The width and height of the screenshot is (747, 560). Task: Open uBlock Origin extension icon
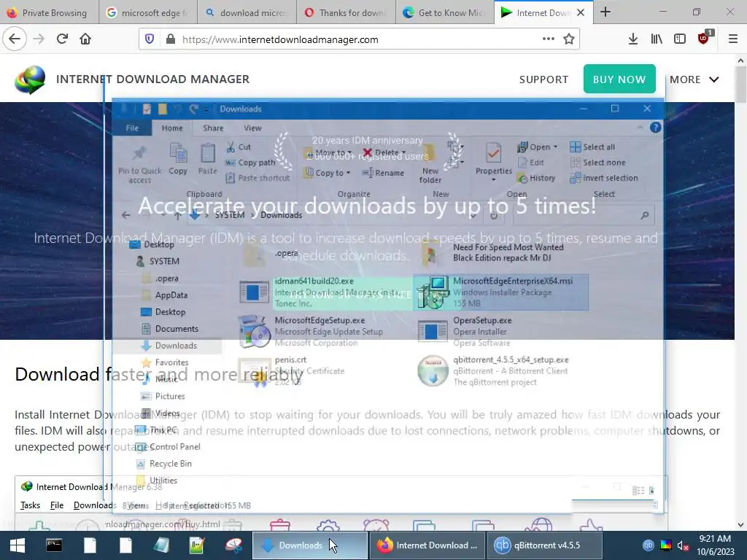704,38
